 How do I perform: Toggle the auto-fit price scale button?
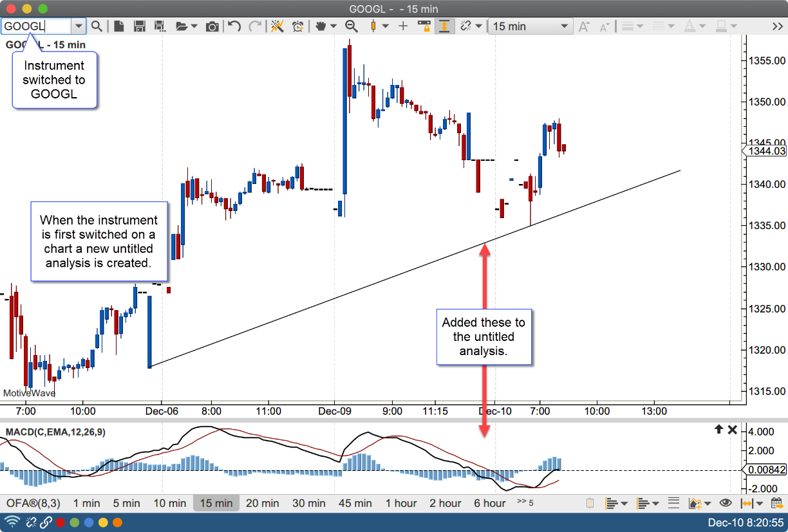(444, 26)
